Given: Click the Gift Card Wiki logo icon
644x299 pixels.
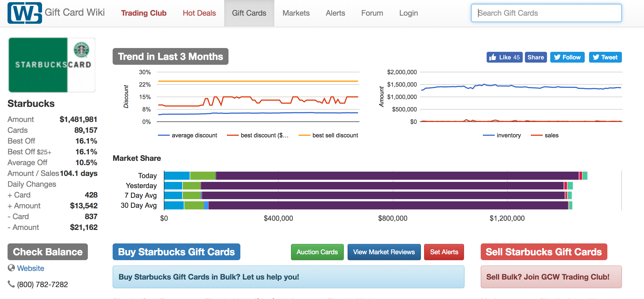Looking at the screenshot, I should click(x=25, y=13).
